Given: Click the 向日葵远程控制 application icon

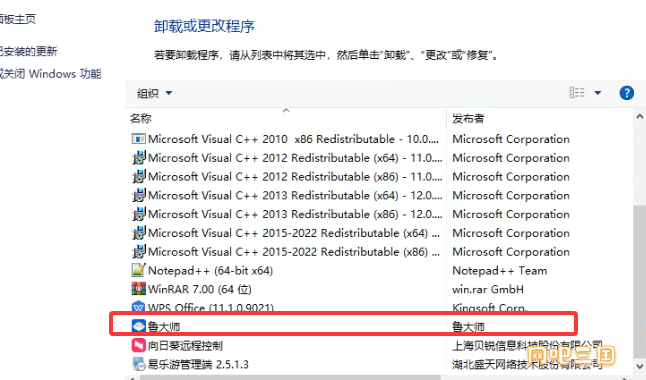Looking at the screenshot, I should 138,345.
